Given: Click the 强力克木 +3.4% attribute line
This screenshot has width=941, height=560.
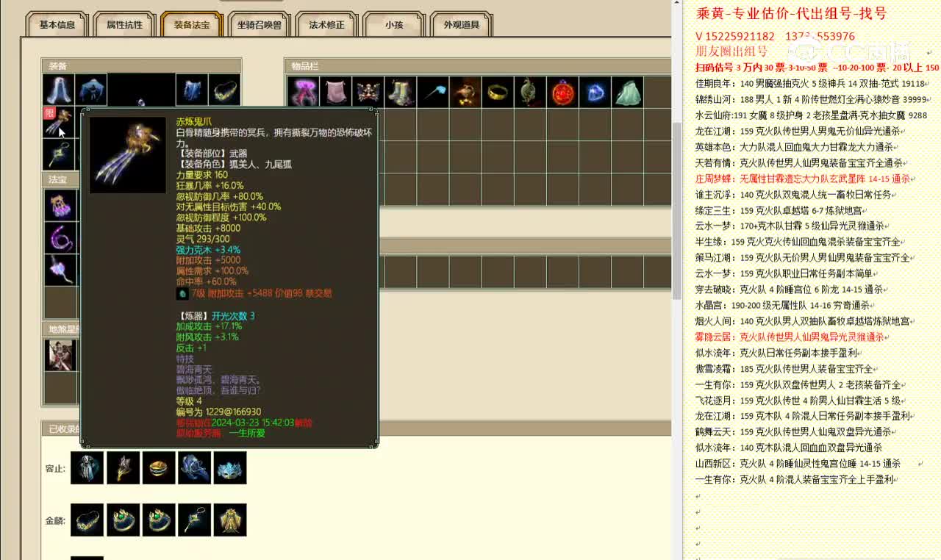Looking at the screenshot, I should tap(208, 250).
